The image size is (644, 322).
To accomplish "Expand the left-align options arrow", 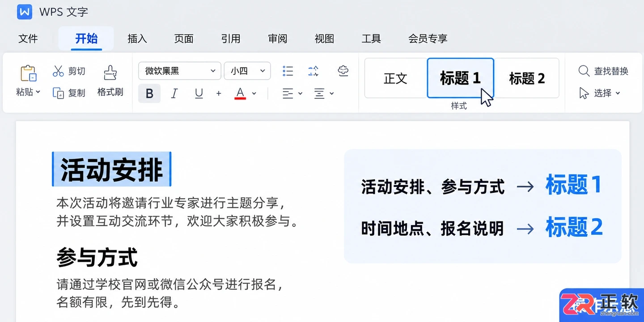I will coord(301,93).
